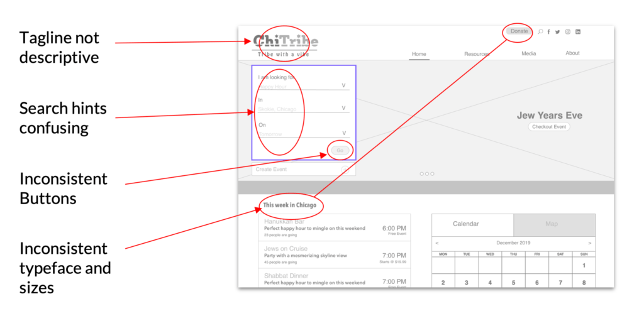Click the ChiTribe logo

[x=286, y=41]
